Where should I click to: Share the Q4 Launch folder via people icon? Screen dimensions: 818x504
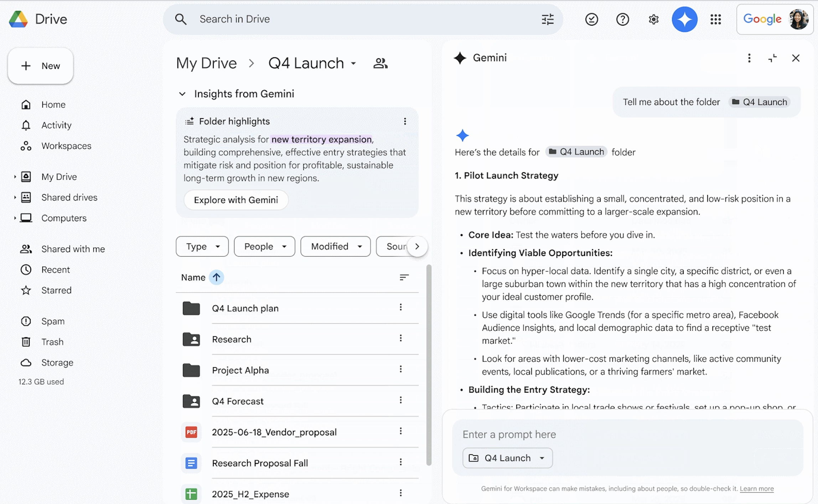380,63
